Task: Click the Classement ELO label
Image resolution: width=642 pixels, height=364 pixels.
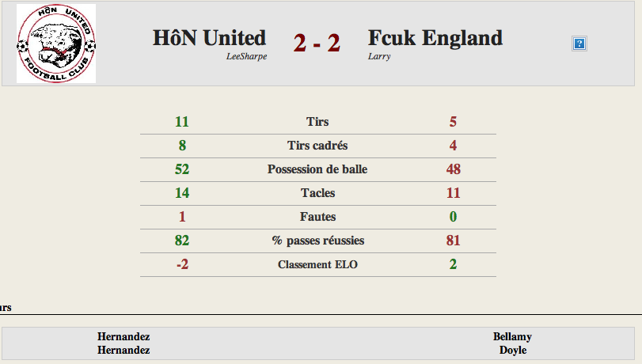Action: click(317, 264)
